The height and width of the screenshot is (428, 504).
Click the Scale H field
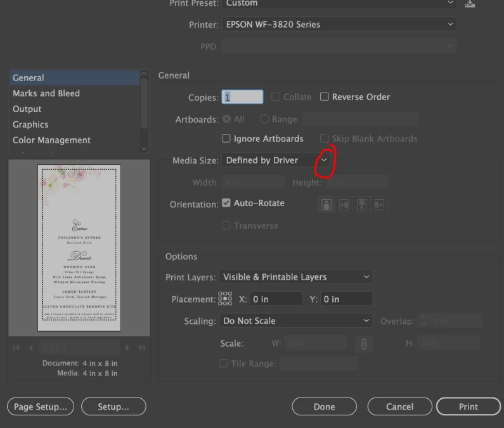[449, 343]
